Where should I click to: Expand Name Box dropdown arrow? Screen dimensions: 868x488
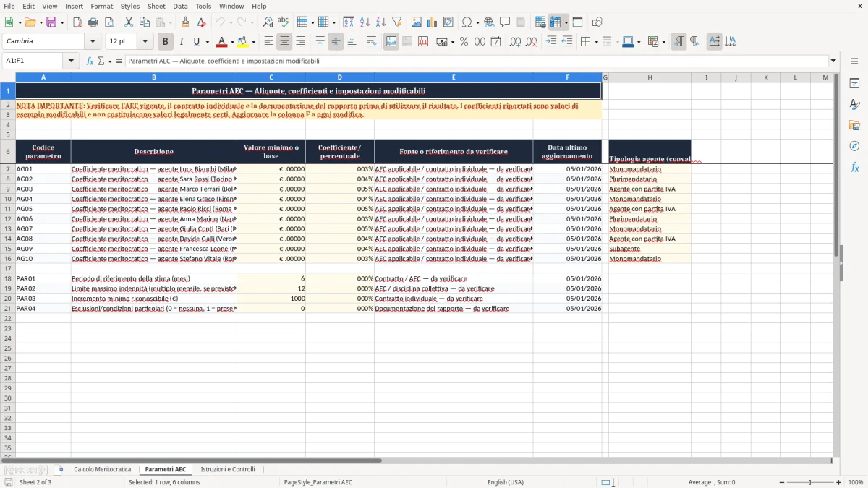[x=72, y=61]
